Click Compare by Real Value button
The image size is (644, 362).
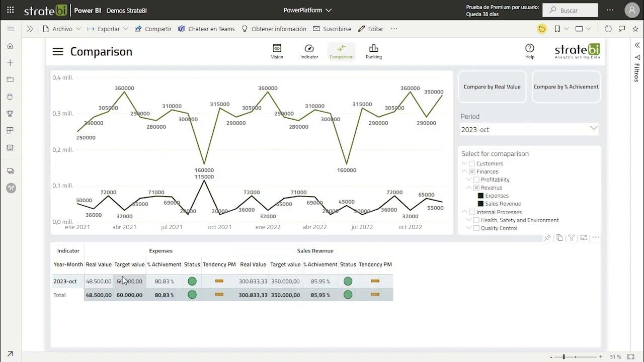[492, 87]
